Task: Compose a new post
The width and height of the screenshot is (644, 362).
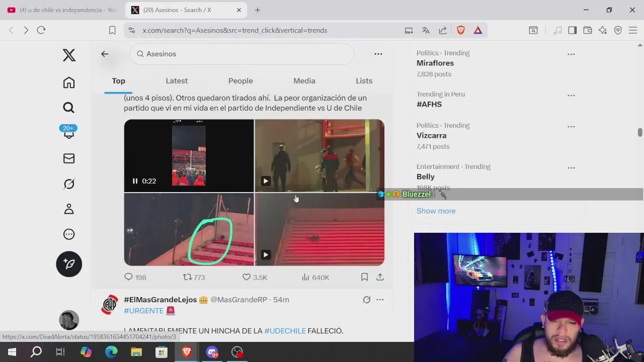Action: point(69,264)
